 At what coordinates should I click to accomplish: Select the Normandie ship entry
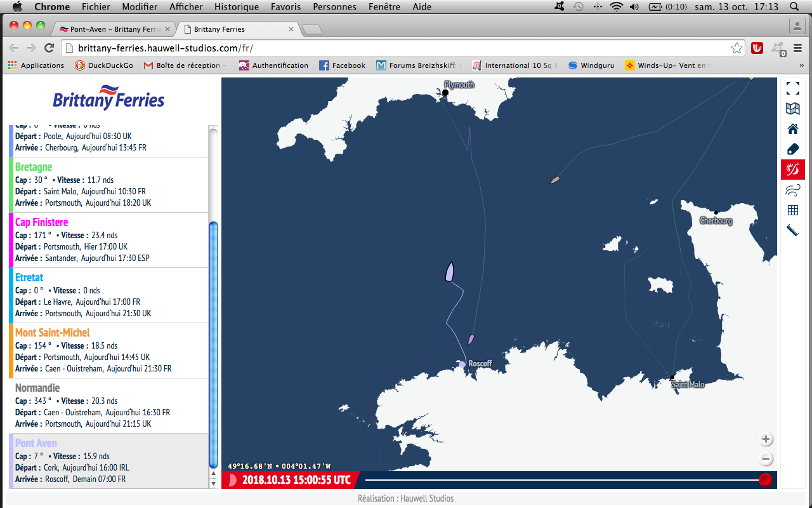[x=108, y=406]
